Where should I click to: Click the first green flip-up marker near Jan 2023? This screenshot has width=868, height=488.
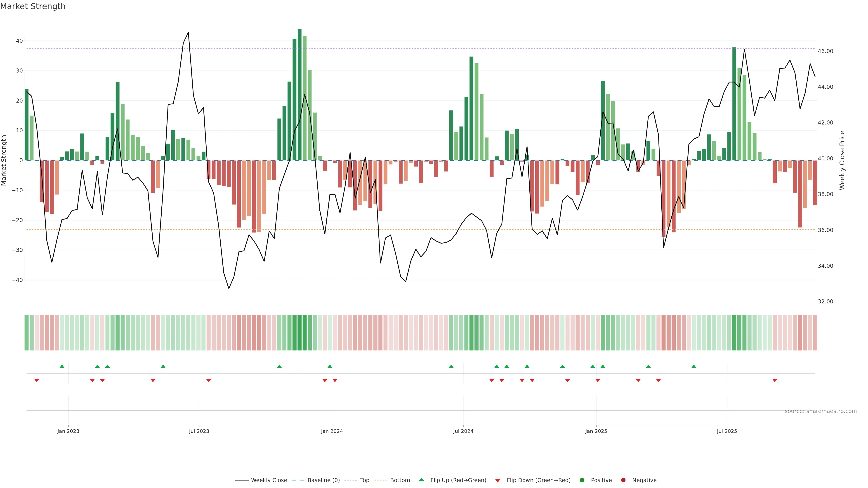tap(62, 366)
